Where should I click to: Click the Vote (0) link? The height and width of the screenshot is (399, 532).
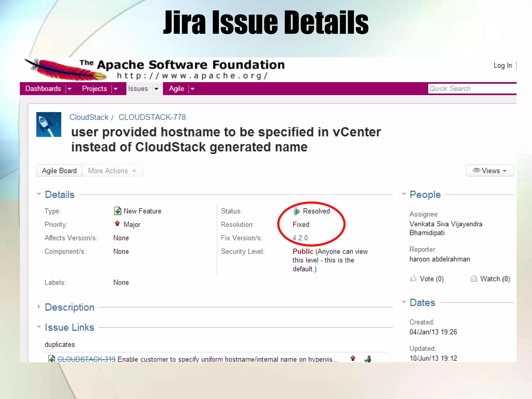click(432, 279)
